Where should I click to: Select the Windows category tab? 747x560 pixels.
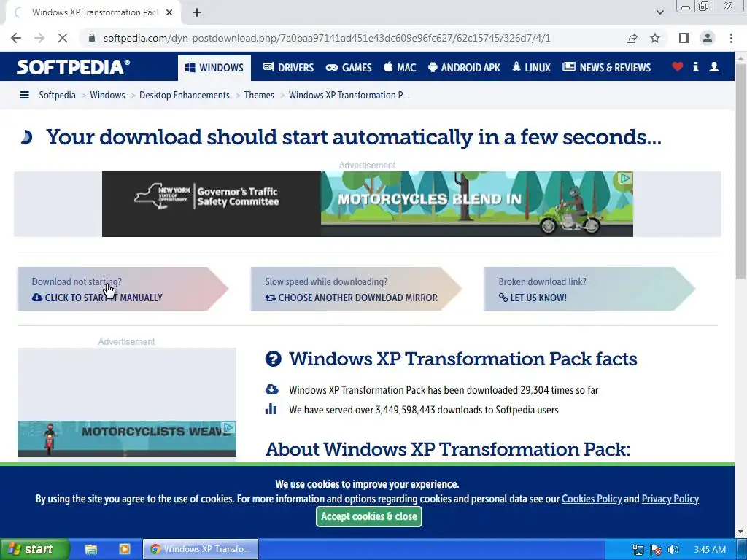click(x=214, y=68)
